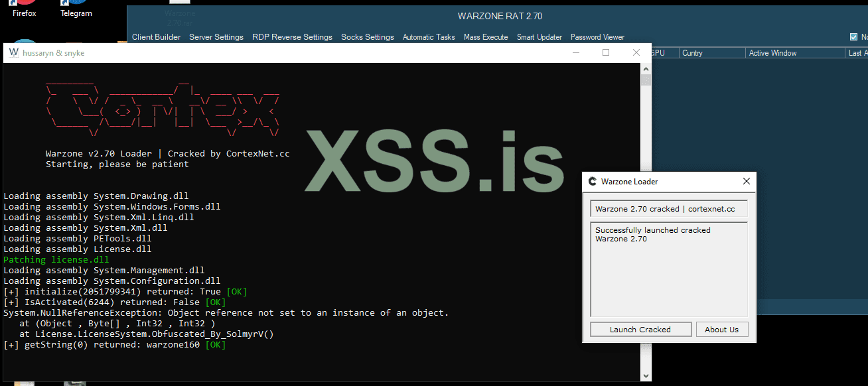Click the 'Successfully launched cracked' message box
Viewport: 868px width, 386px height.
669,269
